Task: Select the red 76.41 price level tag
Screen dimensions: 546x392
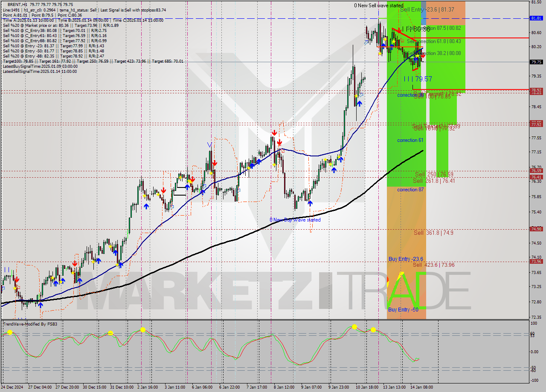Action: click(536, 177)
